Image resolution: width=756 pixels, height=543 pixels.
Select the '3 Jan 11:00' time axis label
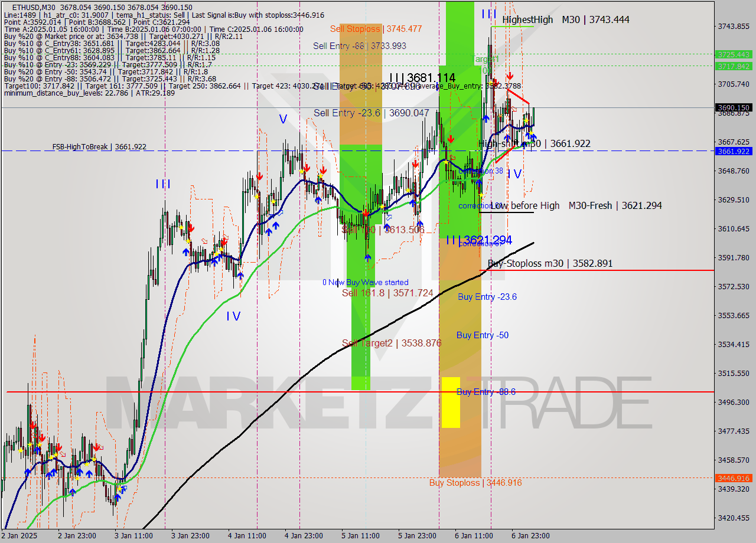pyautogui.click(x=133, y=536)
